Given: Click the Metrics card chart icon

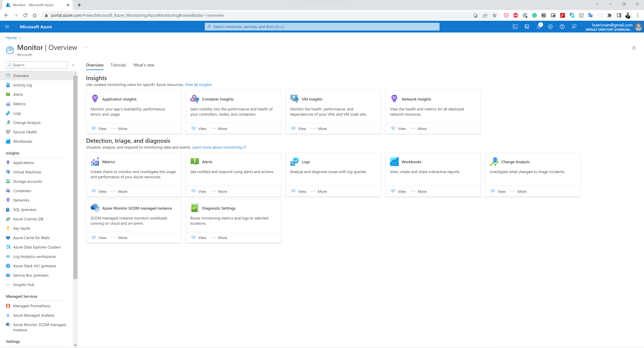Looking at the screenshot, I should click(x=95, y=162).
